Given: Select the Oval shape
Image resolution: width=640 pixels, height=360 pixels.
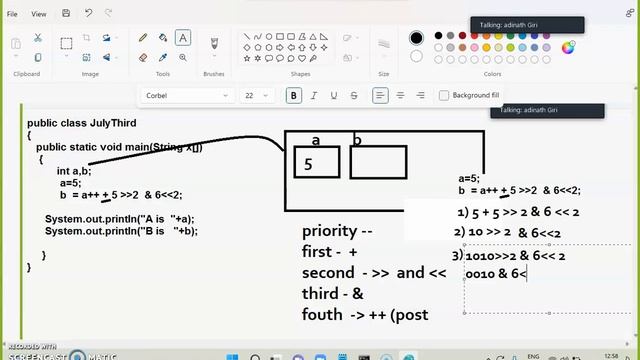Looking at the screenshot, I should (269, 37).
